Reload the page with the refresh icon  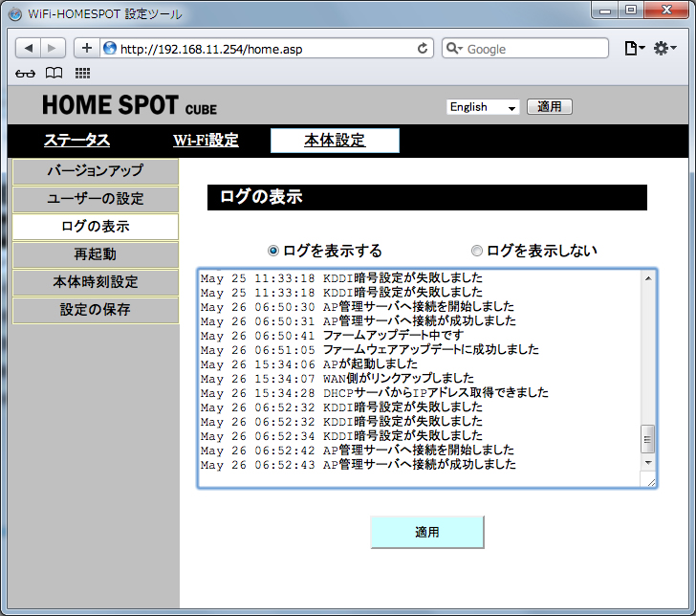pyautogui.click(x=423, y=49)
